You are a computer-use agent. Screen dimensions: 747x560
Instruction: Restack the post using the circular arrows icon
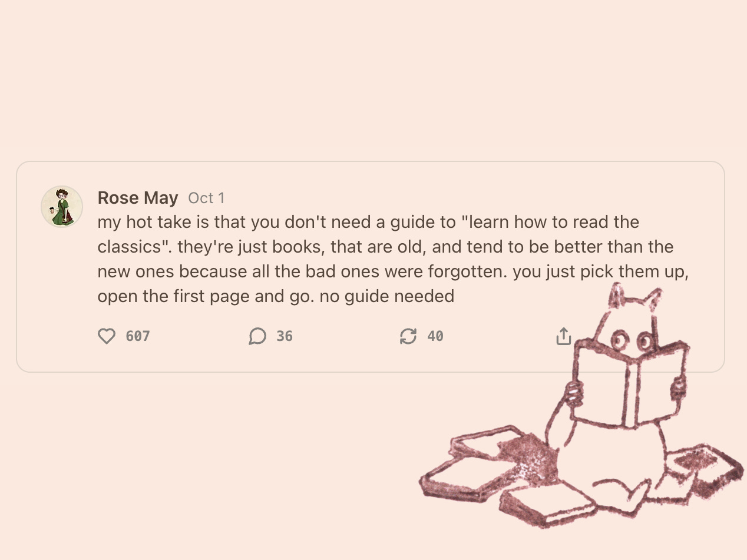[x=408, y=336]
